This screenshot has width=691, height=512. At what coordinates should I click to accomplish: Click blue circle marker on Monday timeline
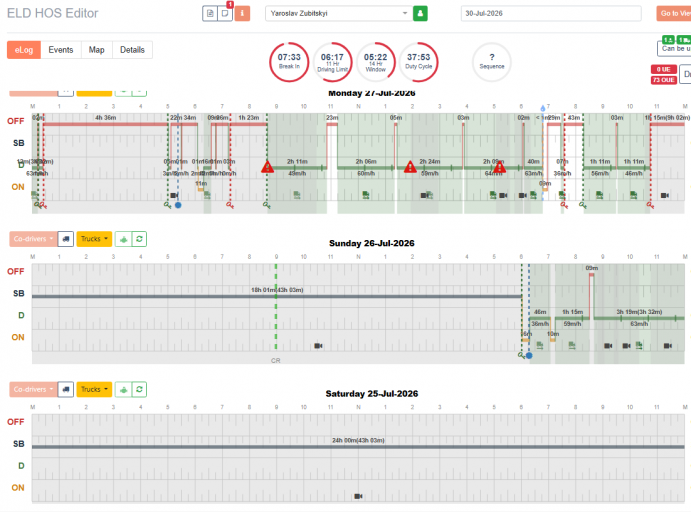[178, 205]
